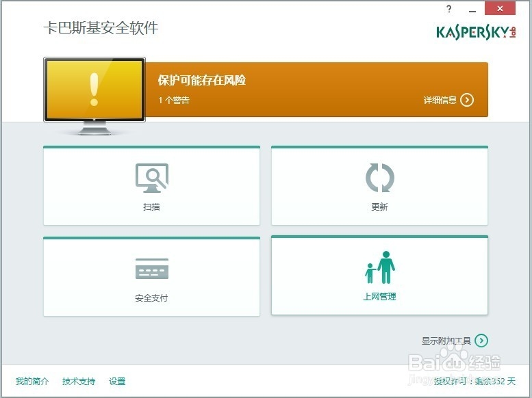Open the 扫描 scan tile icon
Image resolution: width=532 pixels, height=398 pixels.
click(152, 178)
